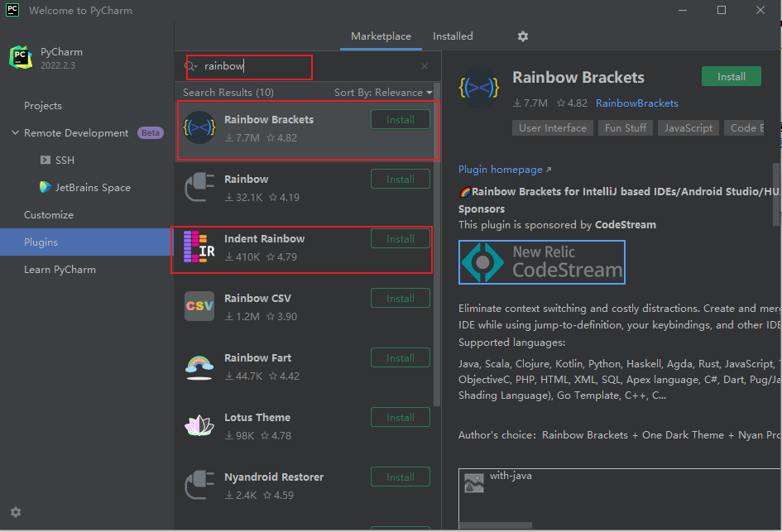Install the Rainbow Fart plugin
The height and width of the screenshot is (532, 782).
point(401,358)
